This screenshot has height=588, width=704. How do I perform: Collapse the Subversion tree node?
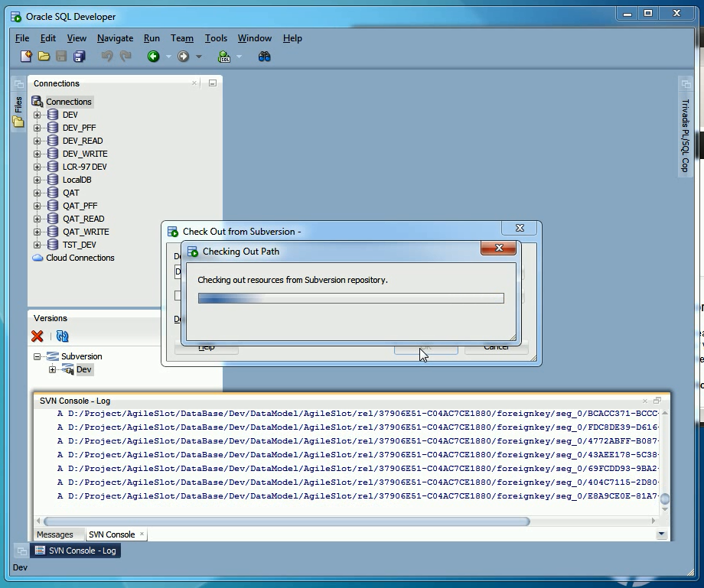click(37, 356)
